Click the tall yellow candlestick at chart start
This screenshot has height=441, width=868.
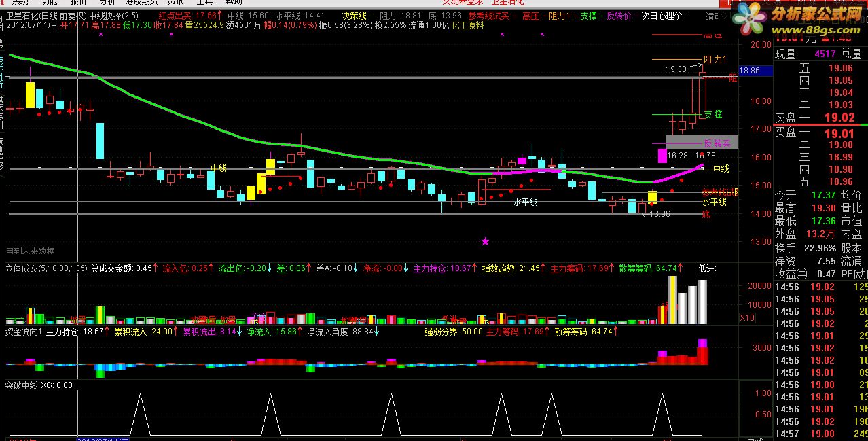pos(30,94)
